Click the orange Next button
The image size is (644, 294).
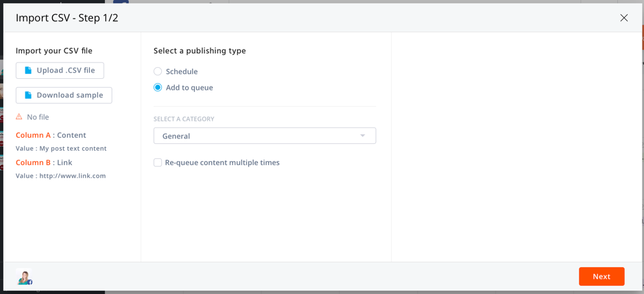601,276
